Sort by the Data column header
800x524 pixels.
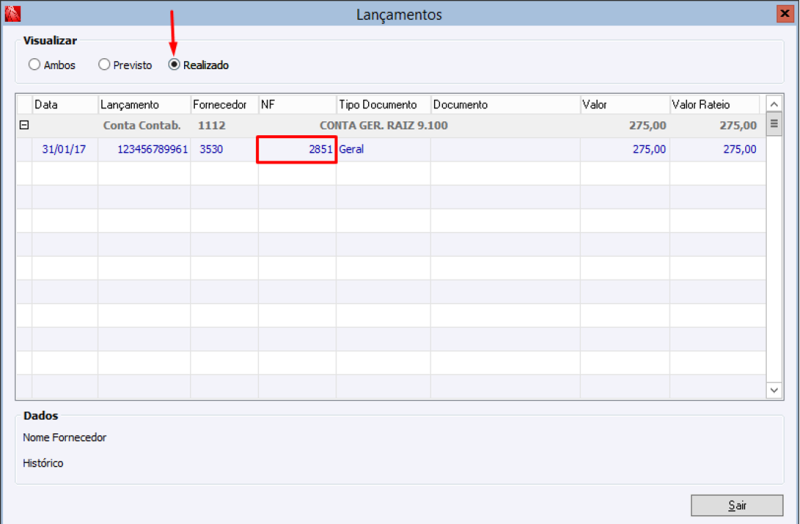[x=65, y=105]
